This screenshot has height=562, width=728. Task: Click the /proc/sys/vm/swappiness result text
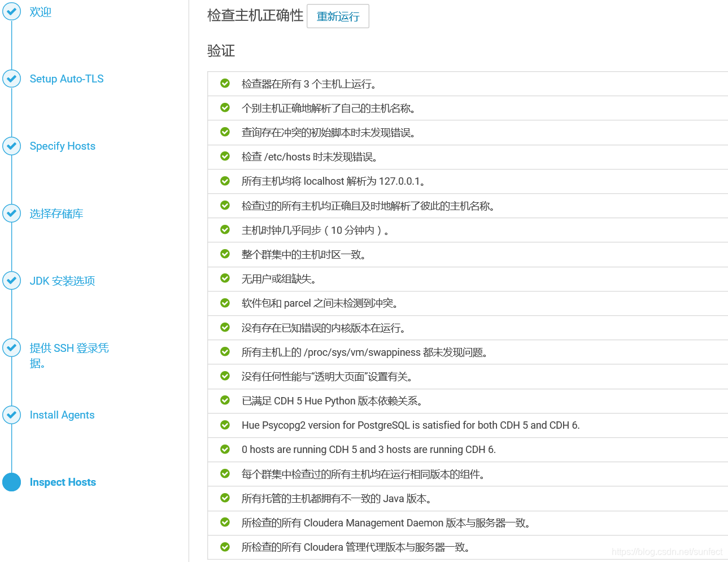(365, 352)
